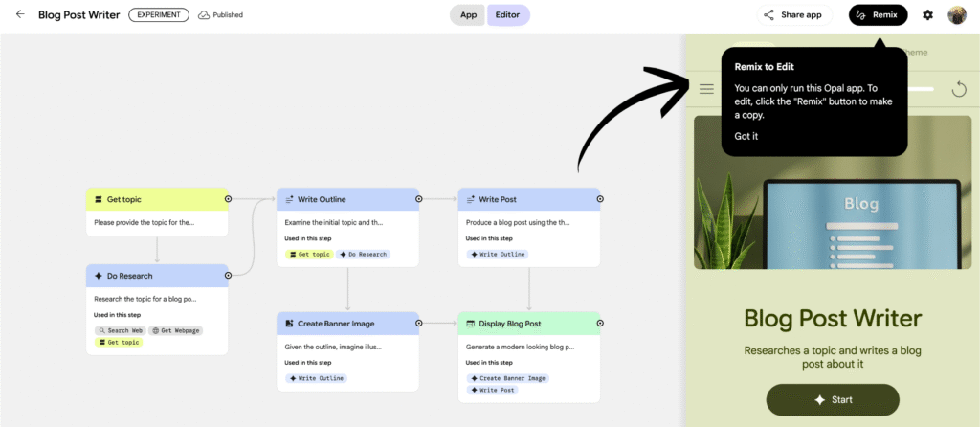Switch to the Editor tab
The height and width of the screenshot is (427, 980).
(507, 14)
